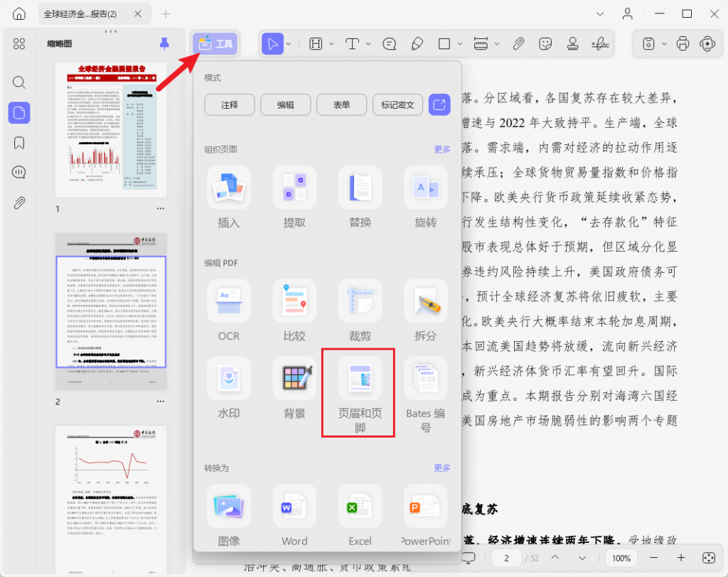Switch to 表单 mode

342,104
